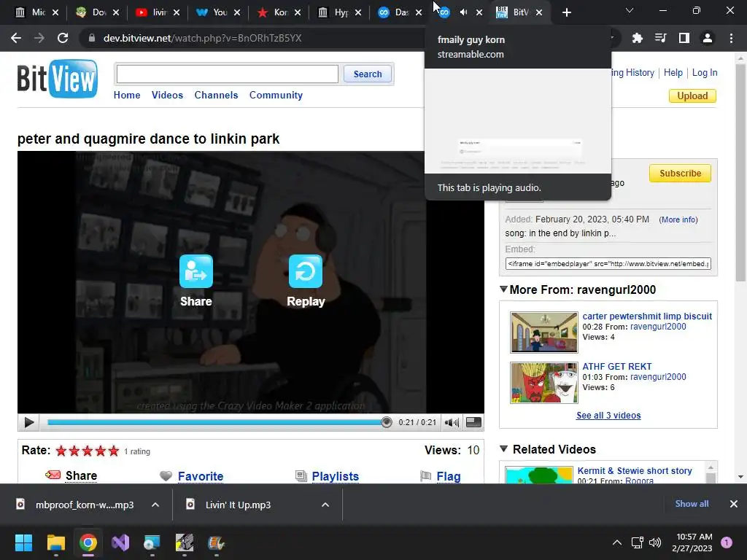Click the Share icon on video overlay
The height and width of the screenshot is (560, 747).
(196, 271)
